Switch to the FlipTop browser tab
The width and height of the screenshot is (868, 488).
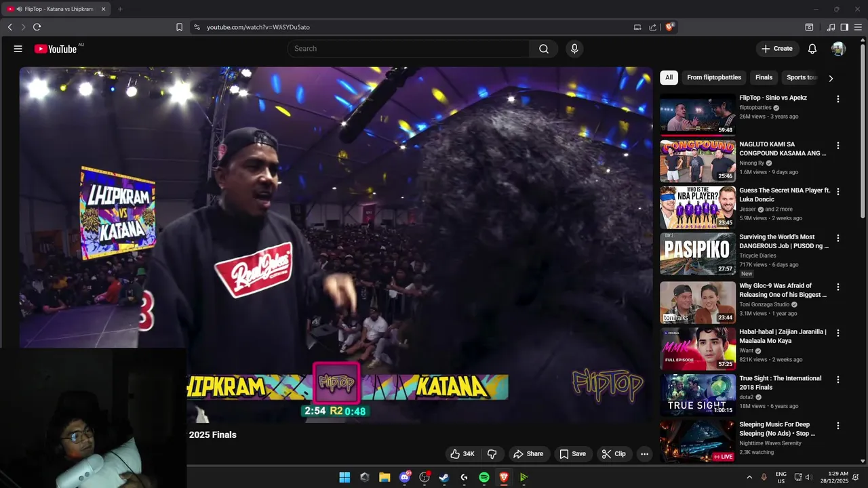point(56,9)
